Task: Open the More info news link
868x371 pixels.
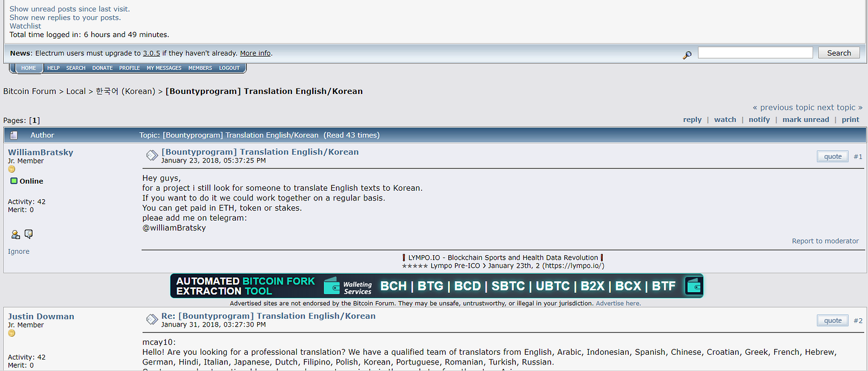Action: pyautogui.click(x=256, y=53)
